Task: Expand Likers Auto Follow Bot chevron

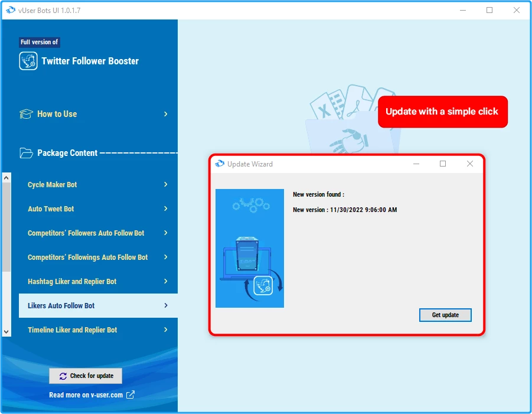Action: point(165,305)
